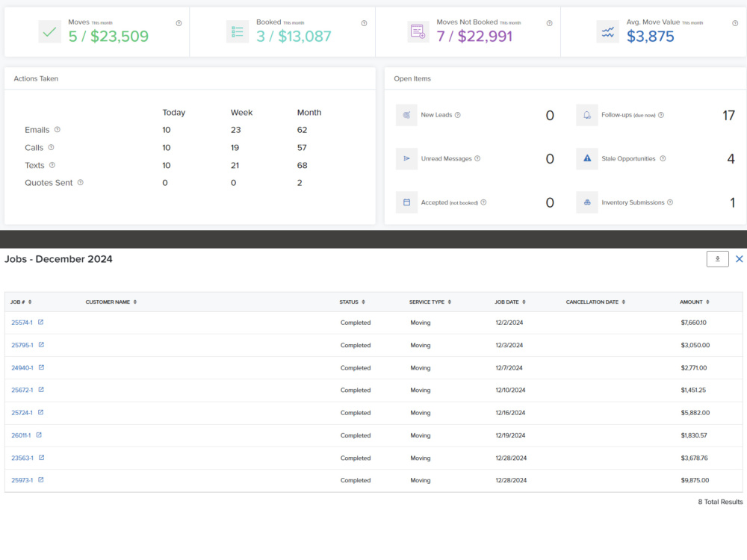Click the Moves checkmark icon
The height and width of the screenshot is (560, 747).
pos(49,32)
